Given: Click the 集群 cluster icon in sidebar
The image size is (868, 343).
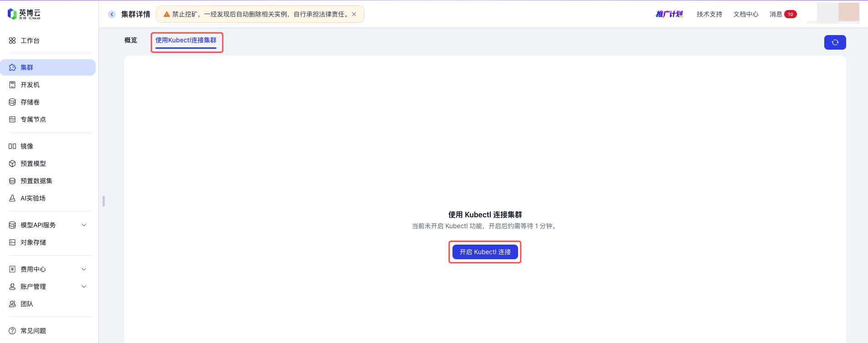Looking at the screenshot, I should click(x=12, y=67).
